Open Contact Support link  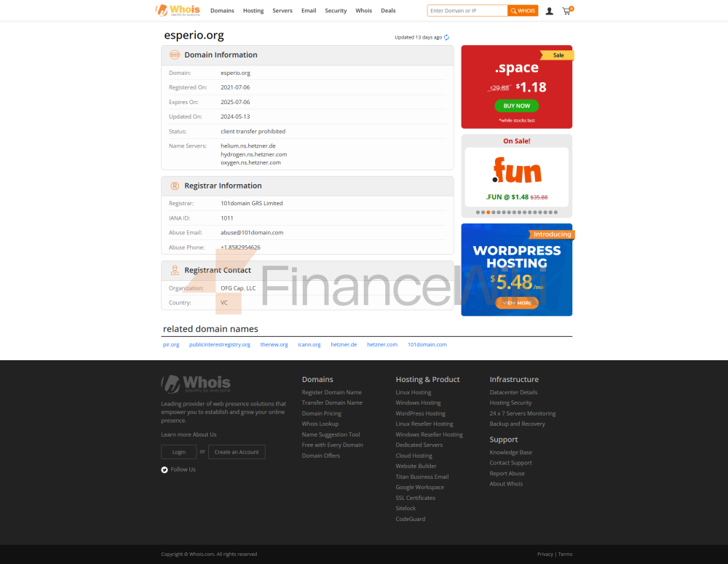point(510,463)
